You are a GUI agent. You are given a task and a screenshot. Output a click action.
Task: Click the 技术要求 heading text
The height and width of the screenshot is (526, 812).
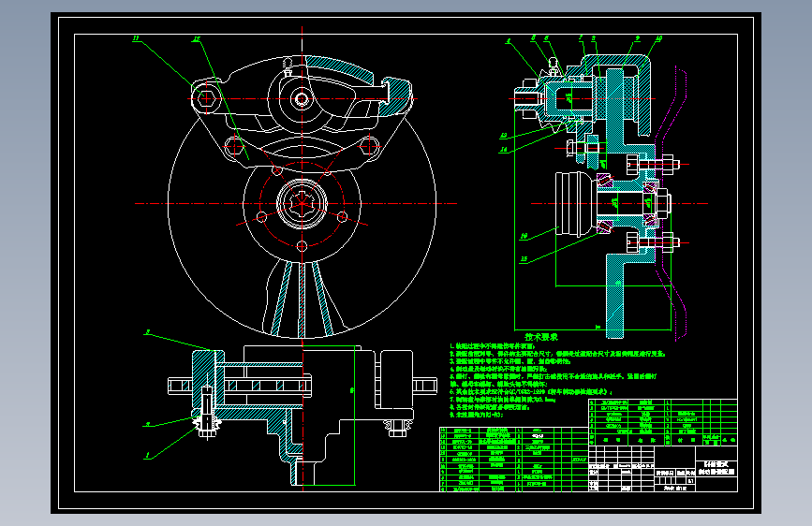point(541,337)
